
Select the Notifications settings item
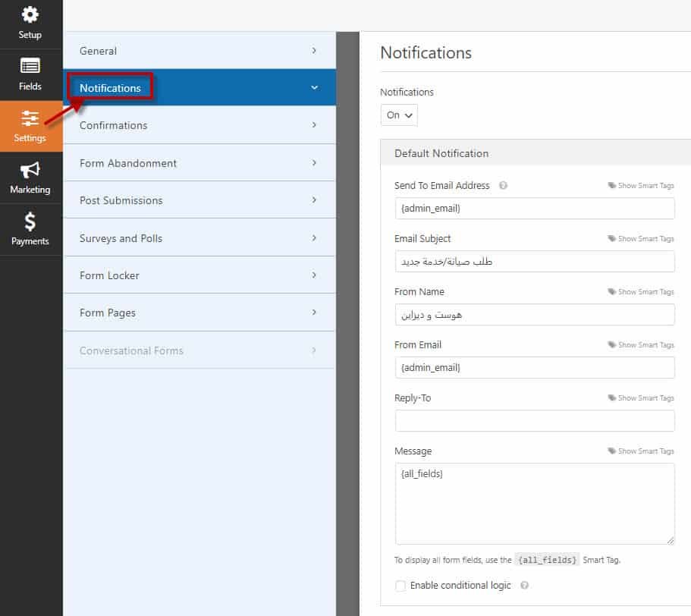(x=199, y=87)
